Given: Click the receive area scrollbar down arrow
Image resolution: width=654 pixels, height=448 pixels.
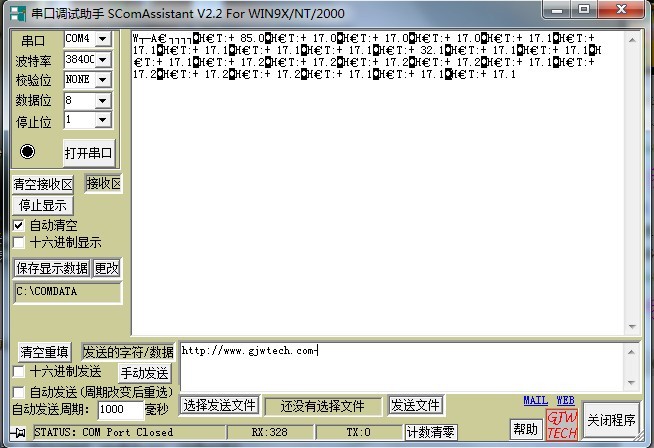Looking at the screenshot, I should click(632, 327).
